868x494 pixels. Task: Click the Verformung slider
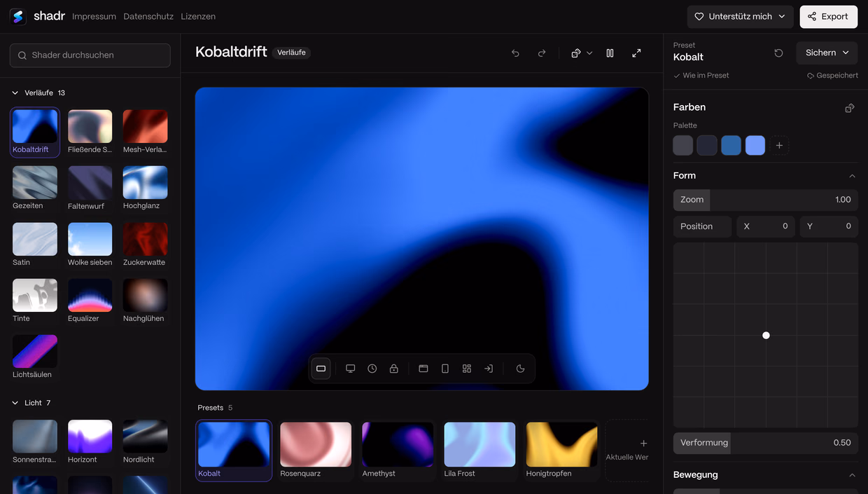click(766, 443)
